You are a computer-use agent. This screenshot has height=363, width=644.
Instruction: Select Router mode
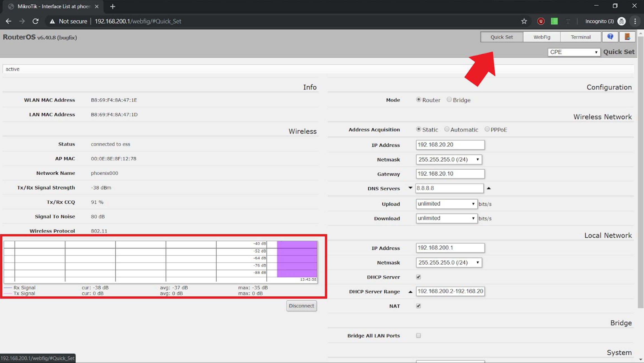tap(418, 100)
